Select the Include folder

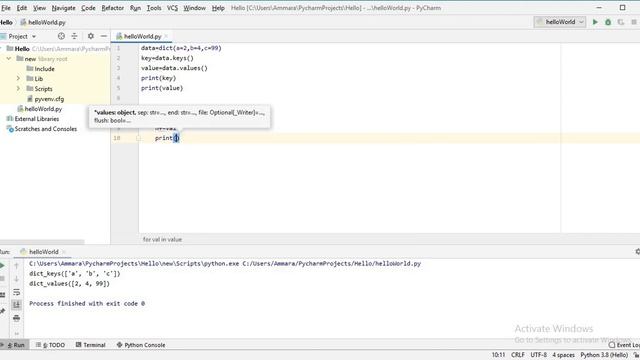40,69
